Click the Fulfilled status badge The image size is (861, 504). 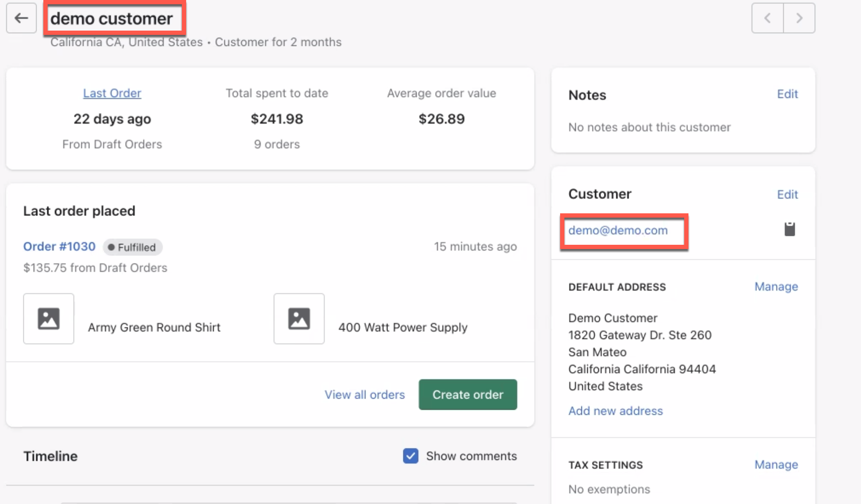(133, 247)
